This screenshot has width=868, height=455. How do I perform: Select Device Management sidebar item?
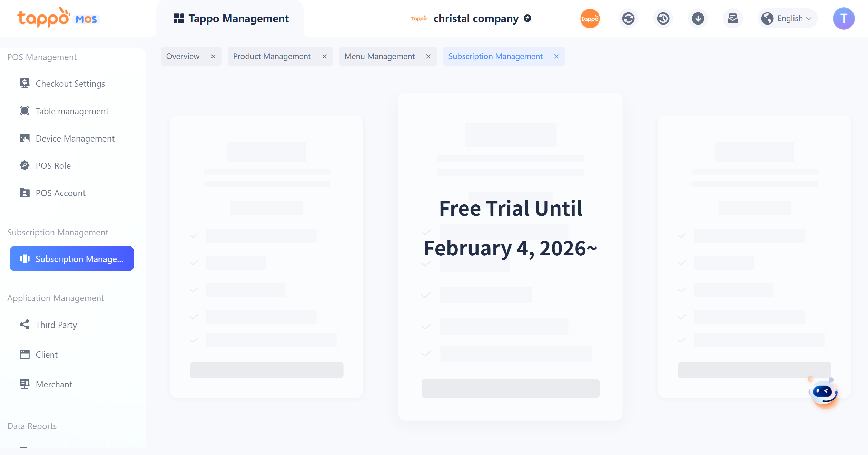[x=75, y=138]
